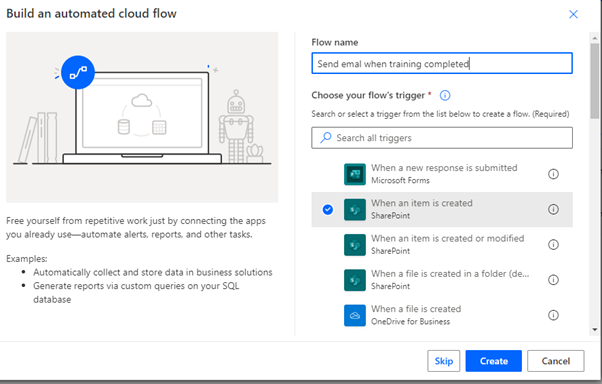Open info for 'When an item is created'
602x384 pixels.
coord(553,209)
